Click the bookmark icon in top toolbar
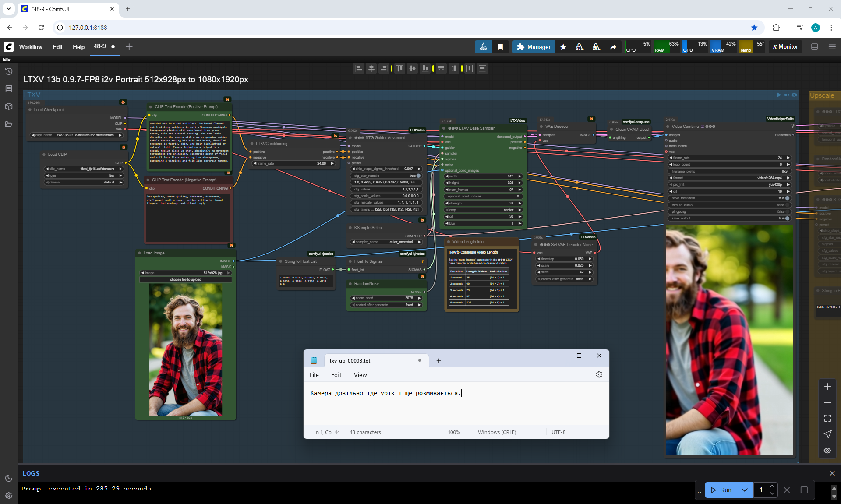Viewport: 841px width, 504px height. 500,47
